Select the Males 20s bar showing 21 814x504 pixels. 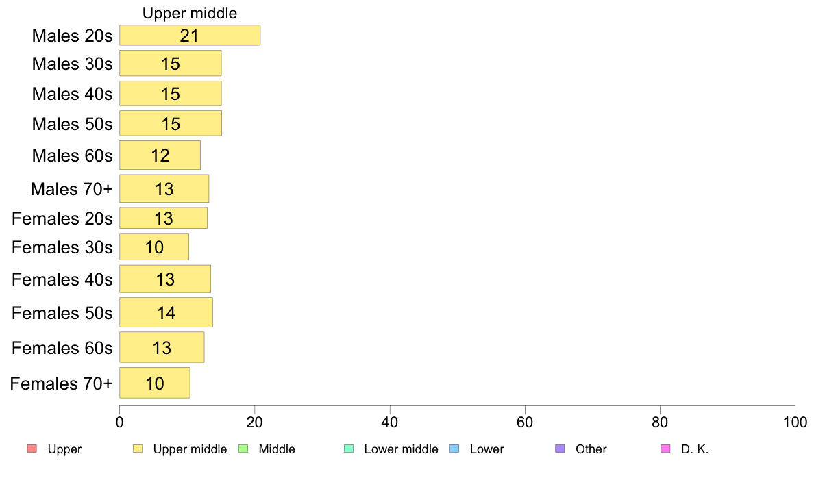point(190,36)
